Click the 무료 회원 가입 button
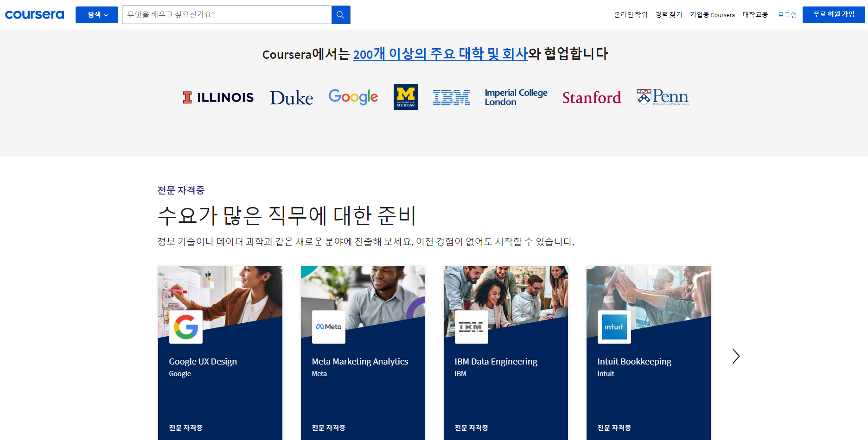Screen dimensions: 868x440 834,15
